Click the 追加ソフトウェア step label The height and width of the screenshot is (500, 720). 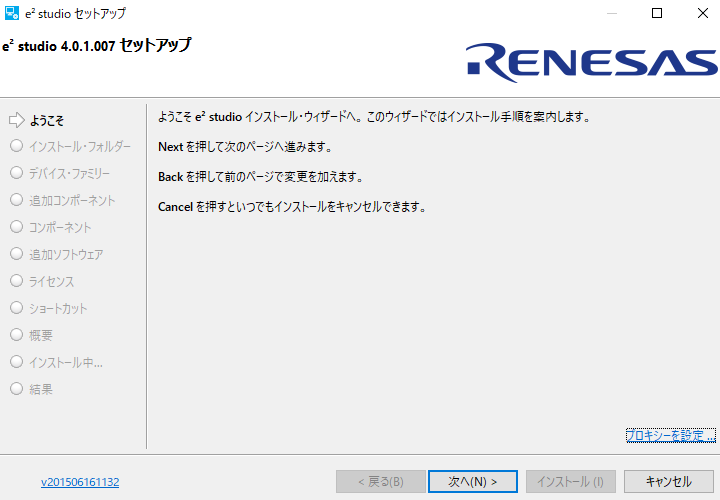click(66, 255)
